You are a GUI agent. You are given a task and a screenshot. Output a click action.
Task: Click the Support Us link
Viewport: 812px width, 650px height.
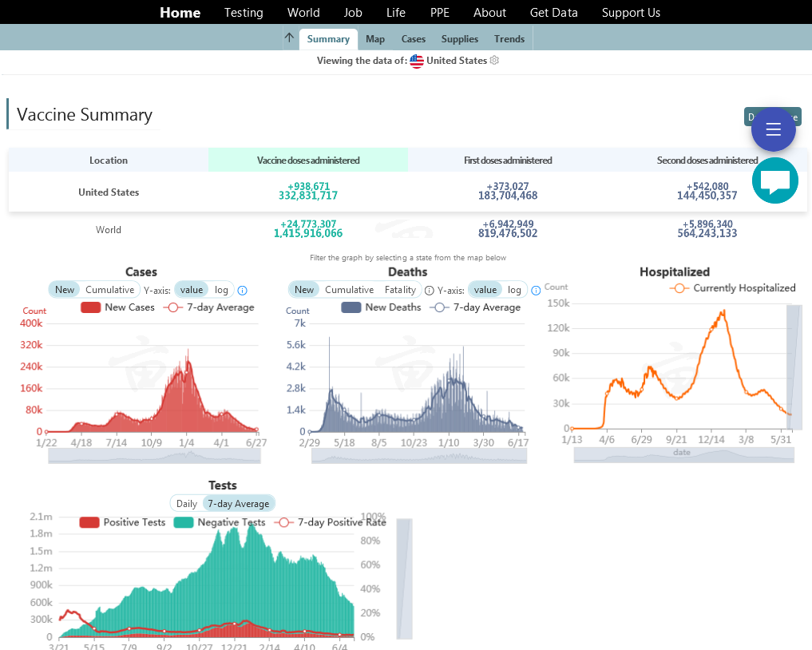pyautogui.click(x=631, y=13)
